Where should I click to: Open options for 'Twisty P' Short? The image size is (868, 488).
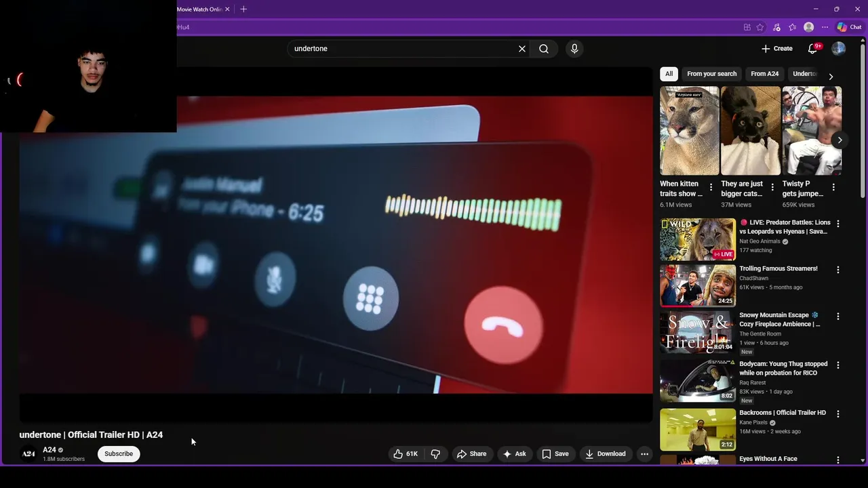833,188
